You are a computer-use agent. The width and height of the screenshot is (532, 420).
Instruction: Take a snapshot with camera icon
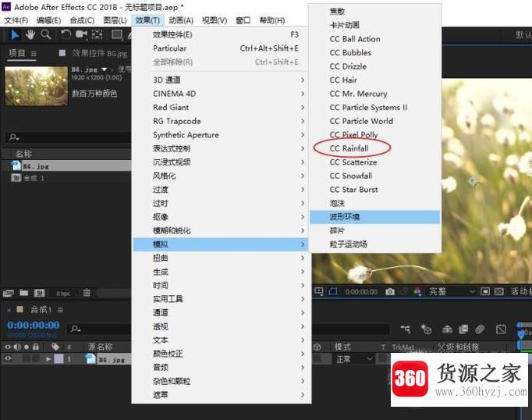[x=390, y=292]
